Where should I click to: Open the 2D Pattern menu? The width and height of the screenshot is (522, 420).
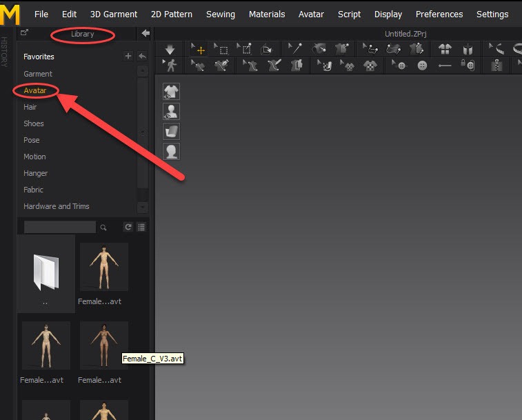[x=172, y=14]
